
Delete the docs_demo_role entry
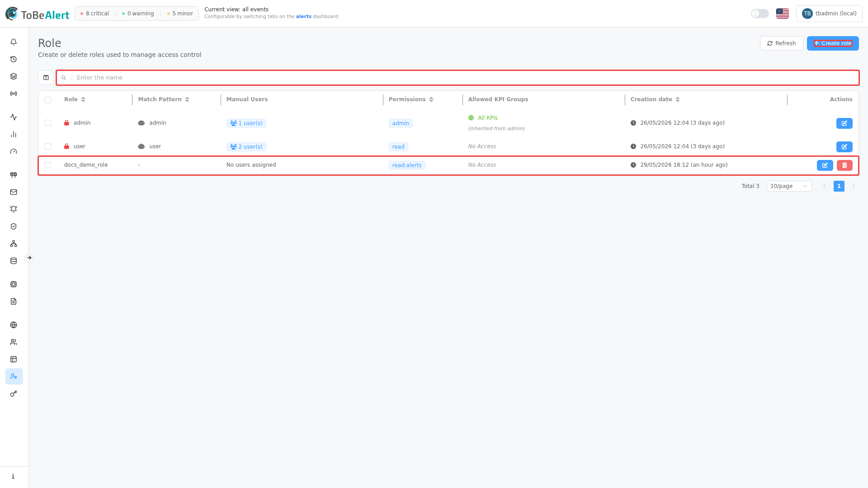844,165
